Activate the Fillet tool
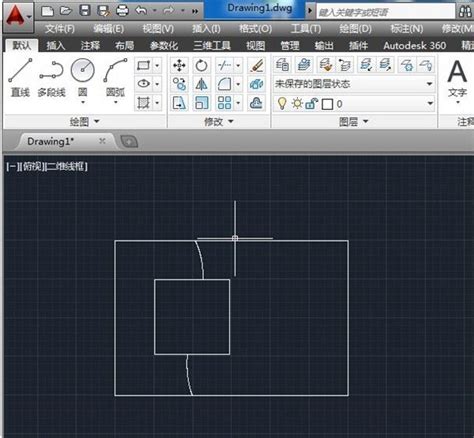The width and height of the screenshot is (474, 438). pyautogui.click(x=225, y=84)
